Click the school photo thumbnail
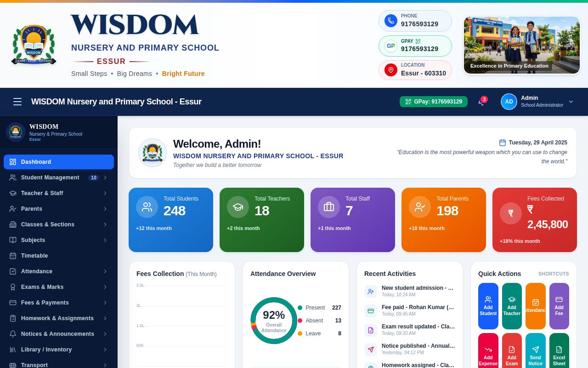 522,45
